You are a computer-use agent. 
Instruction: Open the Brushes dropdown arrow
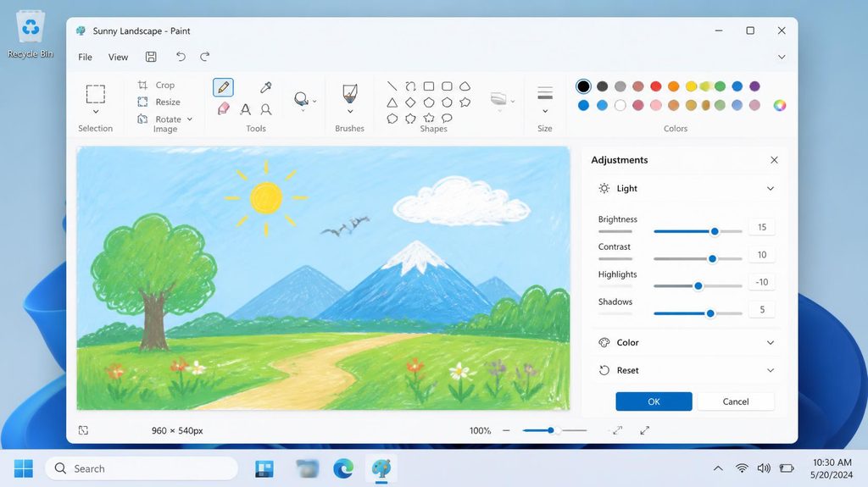click(350, 112)
